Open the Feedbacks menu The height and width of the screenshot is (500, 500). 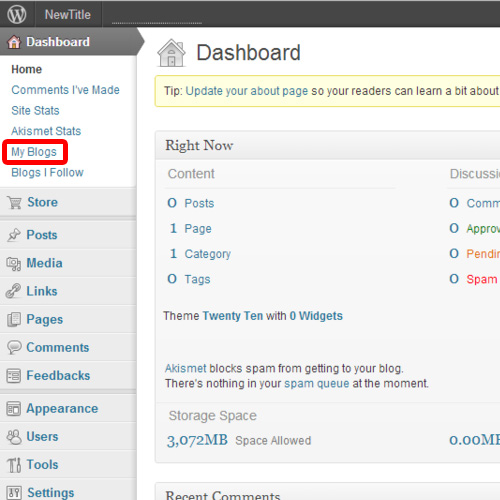68,376
